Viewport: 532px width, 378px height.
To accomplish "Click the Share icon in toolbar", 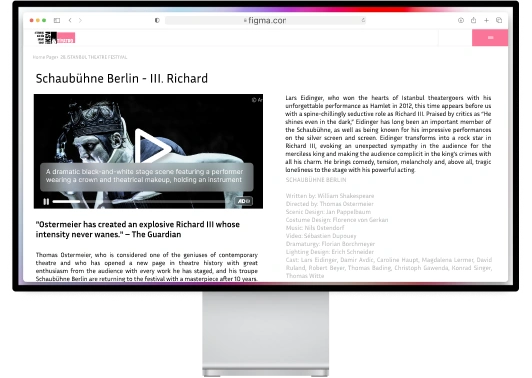I will tap(473, 20).
